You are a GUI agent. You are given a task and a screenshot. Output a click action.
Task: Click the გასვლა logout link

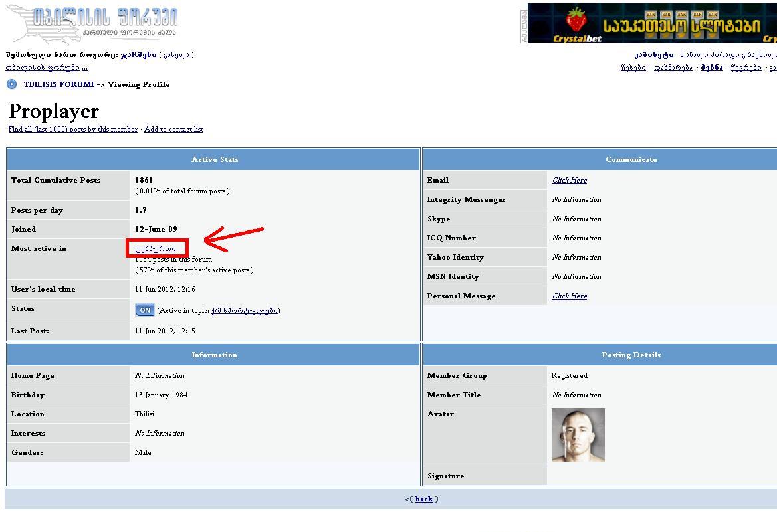tap(176, 55)
